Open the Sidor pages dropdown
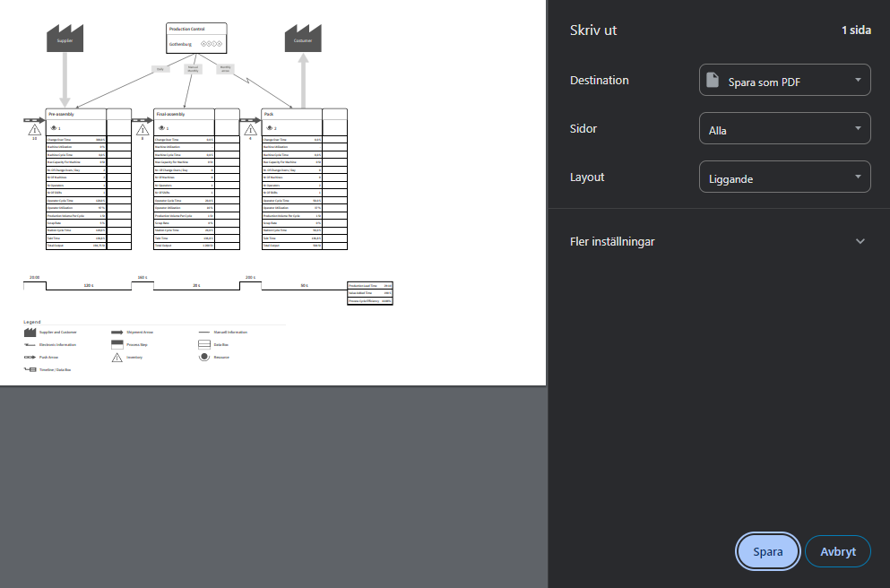The height and width of the screenshot is (588, 890). 784,129
